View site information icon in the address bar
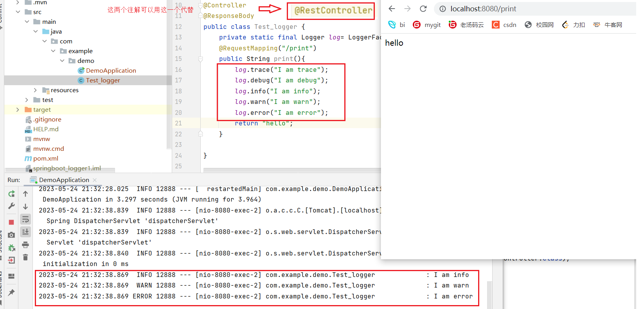Screen dimensions: 644x309 (443, 9)
